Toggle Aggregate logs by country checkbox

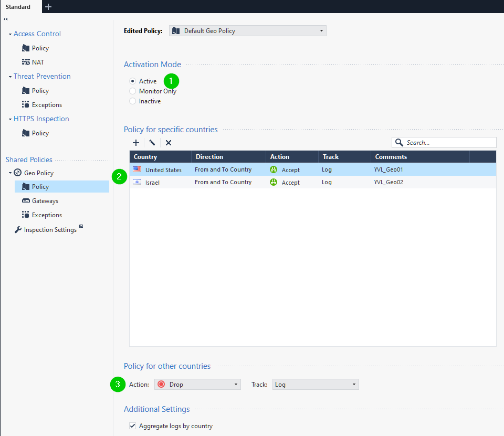[x=132, y=426]
